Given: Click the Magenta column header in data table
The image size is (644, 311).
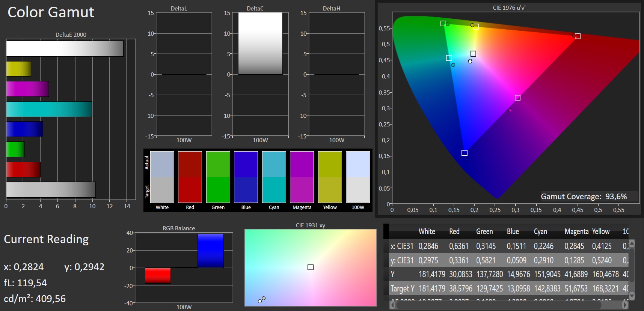Looking at the screenshot, I should [576, 231].
